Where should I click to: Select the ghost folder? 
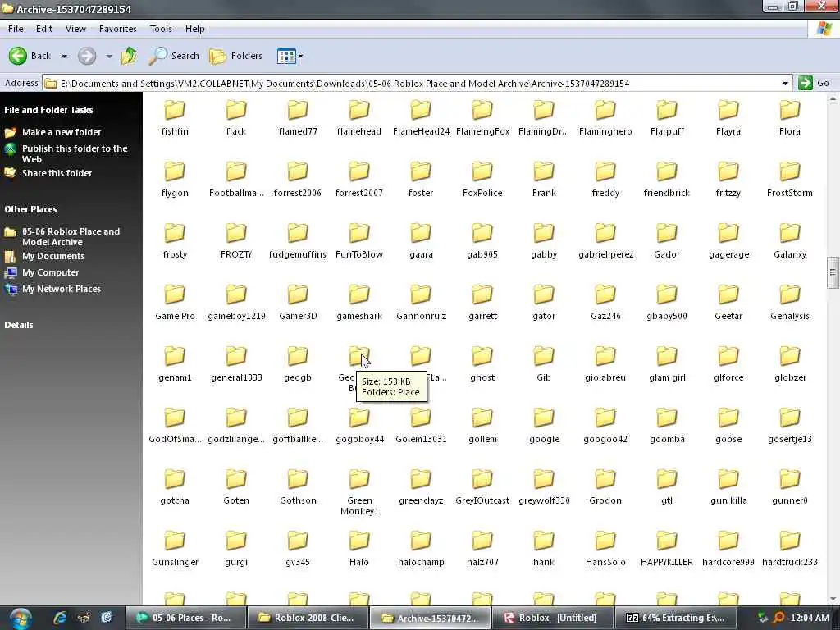pos(482,364)
